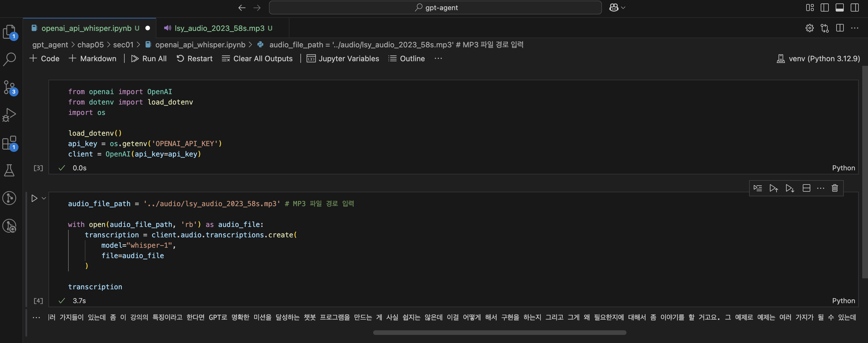The width and height of the screenshot is (868, 343).
Task: Open the Copilot dropdown chevron
Action: (x=623, y=8)
